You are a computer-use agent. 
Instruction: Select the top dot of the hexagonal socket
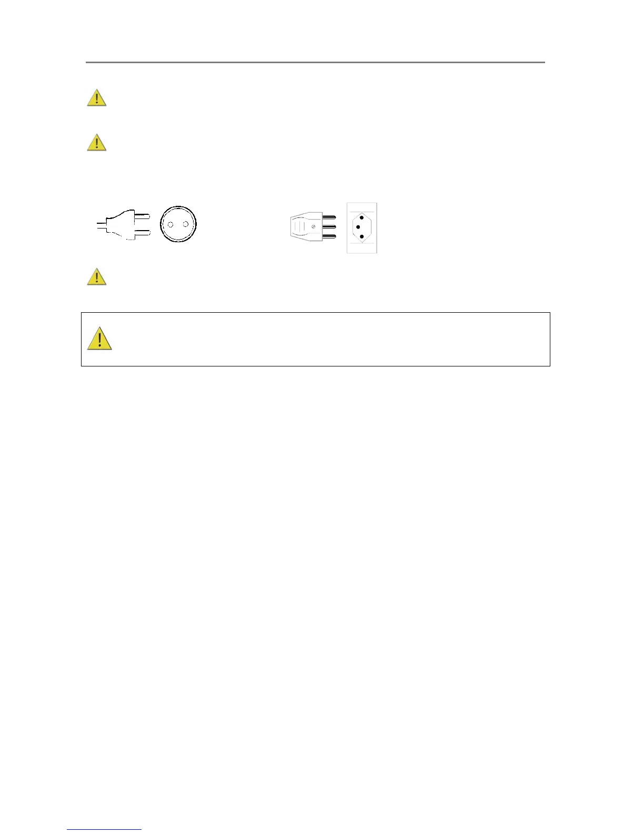click(x=361, y=217)
